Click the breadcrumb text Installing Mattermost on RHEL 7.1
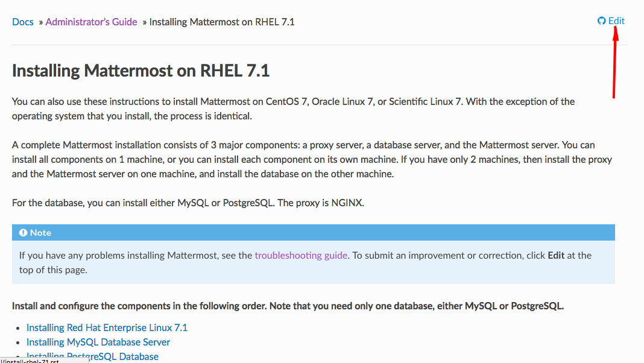The image size is (644, 363). (x=222, y=22)
